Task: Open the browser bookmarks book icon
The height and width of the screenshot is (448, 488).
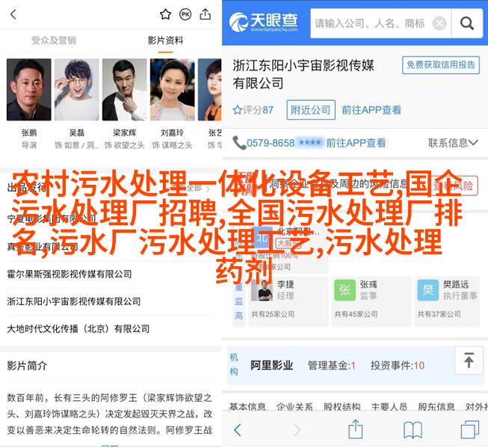Action: [413, 430]
